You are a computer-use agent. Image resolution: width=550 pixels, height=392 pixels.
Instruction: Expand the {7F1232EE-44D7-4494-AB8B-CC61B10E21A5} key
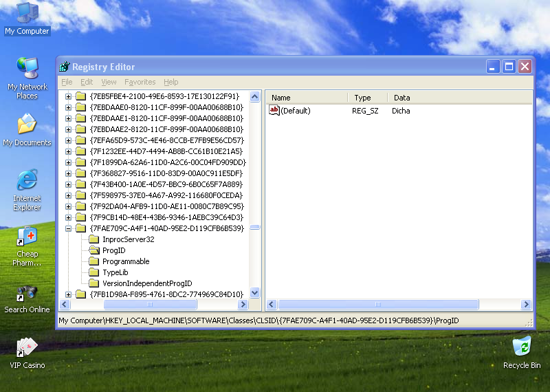click(x=68, y=151)
